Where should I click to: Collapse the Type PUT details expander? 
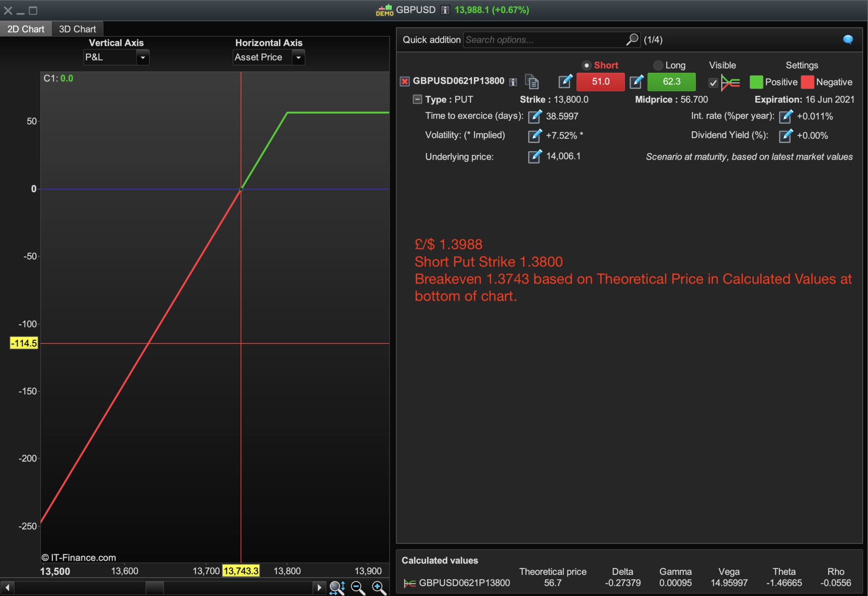417,99
